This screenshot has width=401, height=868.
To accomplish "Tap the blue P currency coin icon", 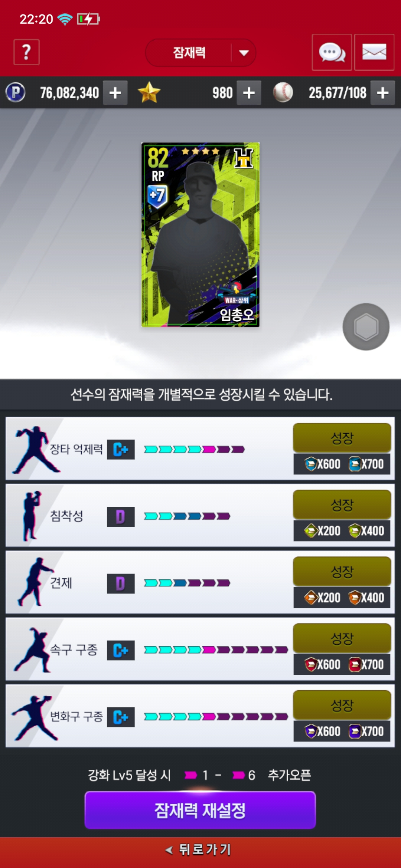I will [x=16, y=92].
